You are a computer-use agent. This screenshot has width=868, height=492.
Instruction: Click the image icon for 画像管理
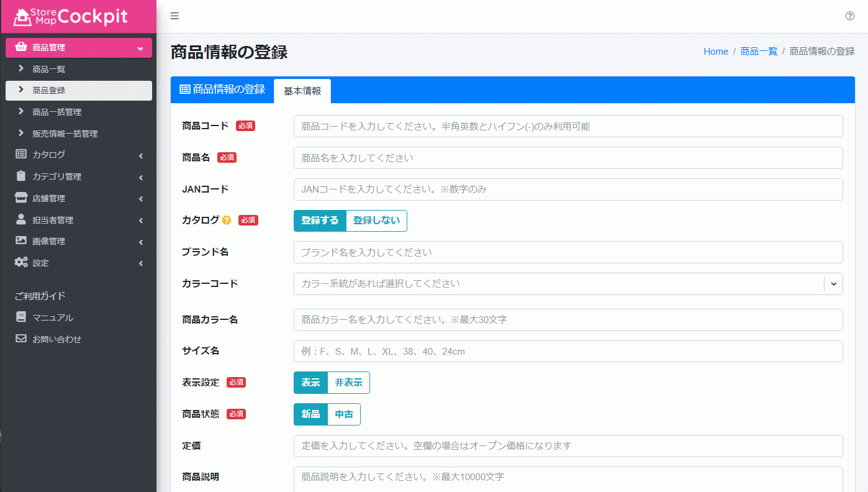tap(21, 241)
